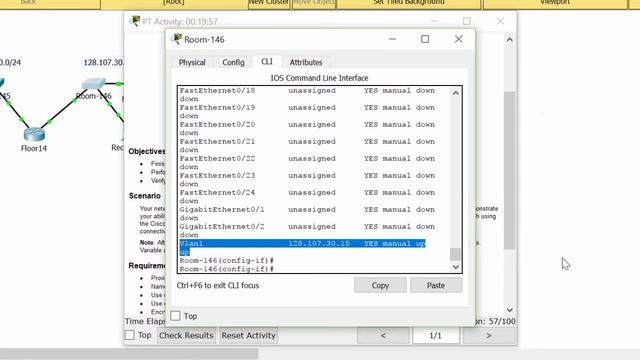This screenshot has width=640, height=360.
Task: Click the Copy button
Action: pyautogui.click(x=380, y=285)
